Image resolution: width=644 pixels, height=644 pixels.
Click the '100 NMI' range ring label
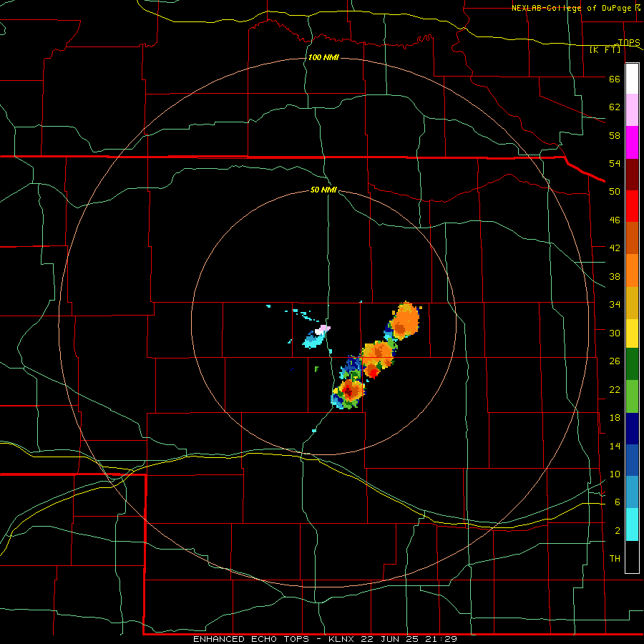pyautogui.click(x=323, y=57)
